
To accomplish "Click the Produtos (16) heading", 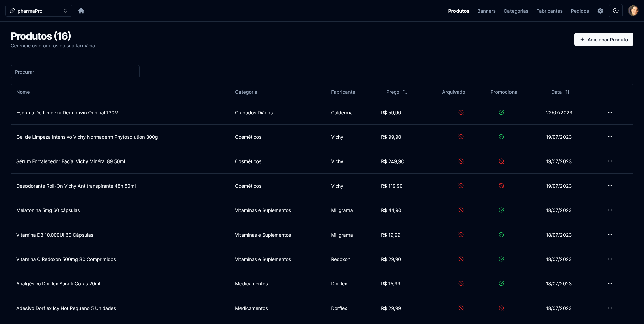I will click(x=41, y=36).
